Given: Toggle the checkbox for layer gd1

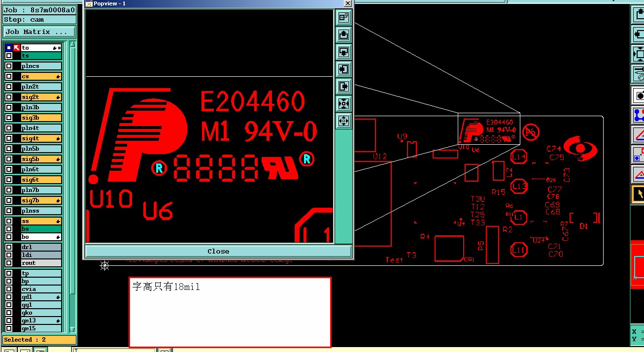Looking at the screenshot, I should point(9,297).
